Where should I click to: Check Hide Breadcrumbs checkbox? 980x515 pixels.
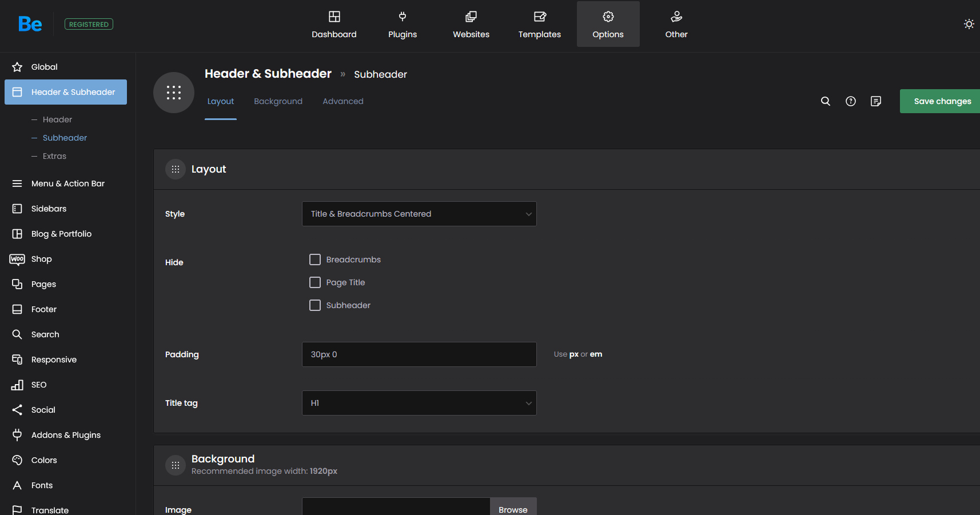point(315,260)
